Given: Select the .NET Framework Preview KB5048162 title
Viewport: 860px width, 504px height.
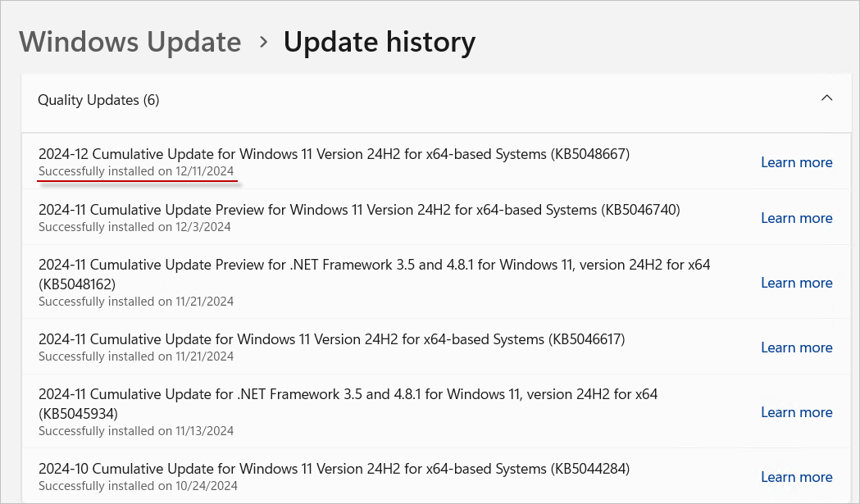Looking at the screenshot, I should (x=374, y=265).
